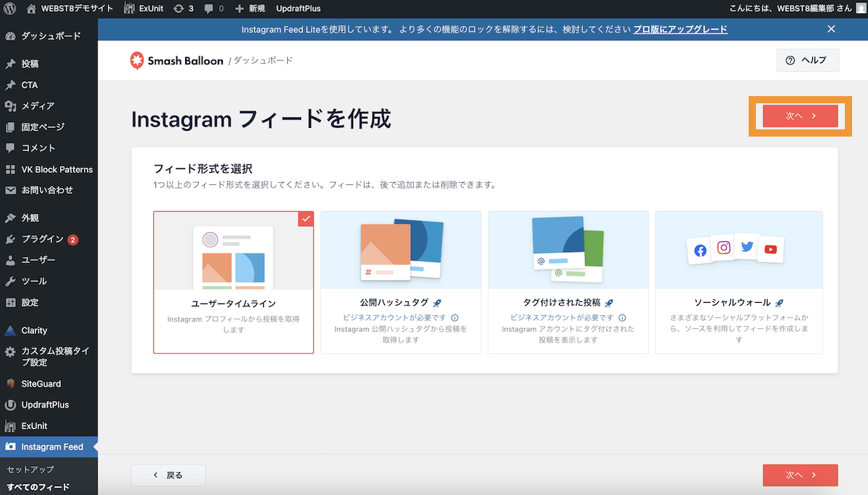Click the WordPress logo in admin bar
Screen dimensions: 868x495
10,9
